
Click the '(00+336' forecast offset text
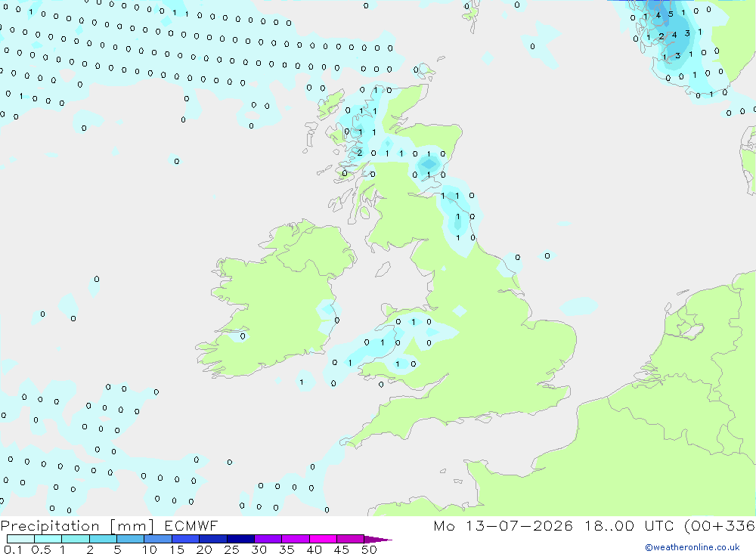[x=720, y=526]
